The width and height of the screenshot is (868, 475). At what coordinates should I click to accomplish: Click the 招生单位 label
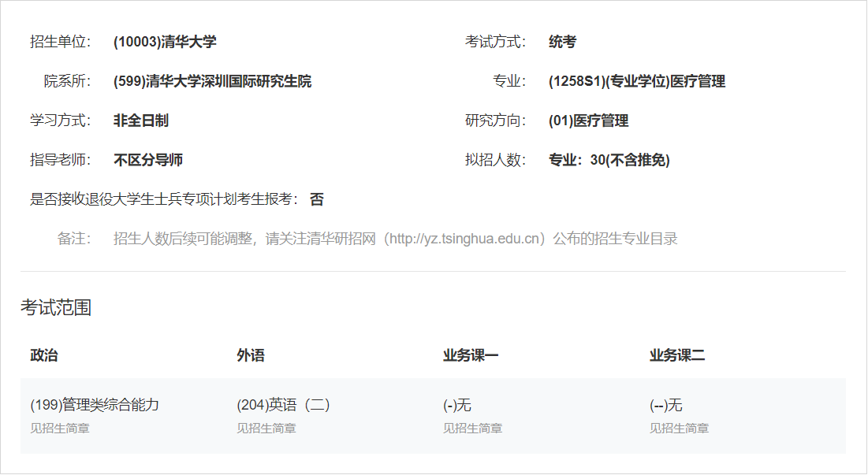[x=61, y=42]
